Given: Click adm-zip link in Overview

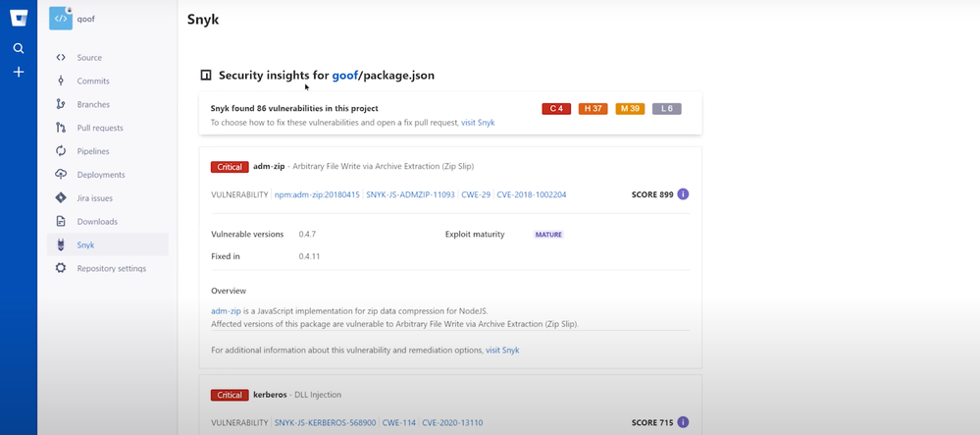Looking at the screenshot, I should [x=226, y=311].
